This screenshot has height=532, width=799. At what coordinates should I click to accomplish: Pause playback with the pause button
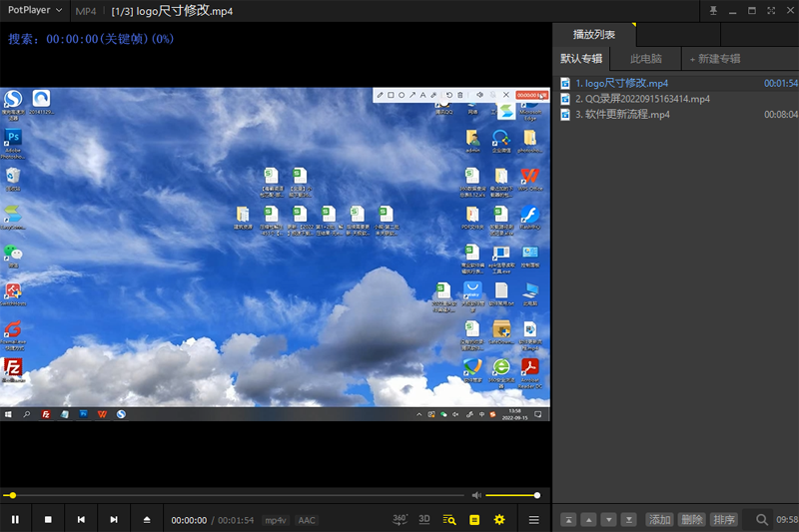15,520
